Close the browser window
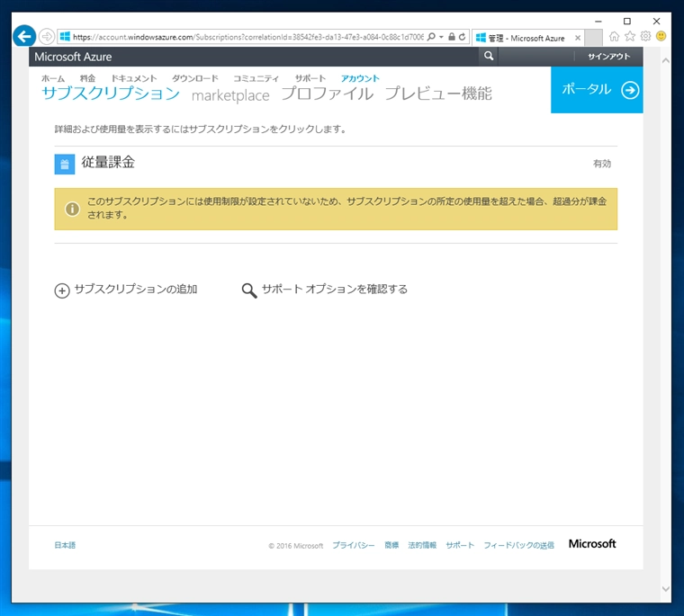 point(656,21)
